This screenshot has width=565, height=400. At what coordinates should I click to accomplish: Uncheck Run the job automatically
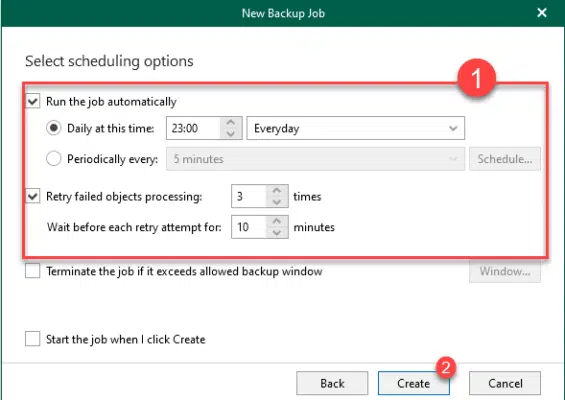coord(33,101)
